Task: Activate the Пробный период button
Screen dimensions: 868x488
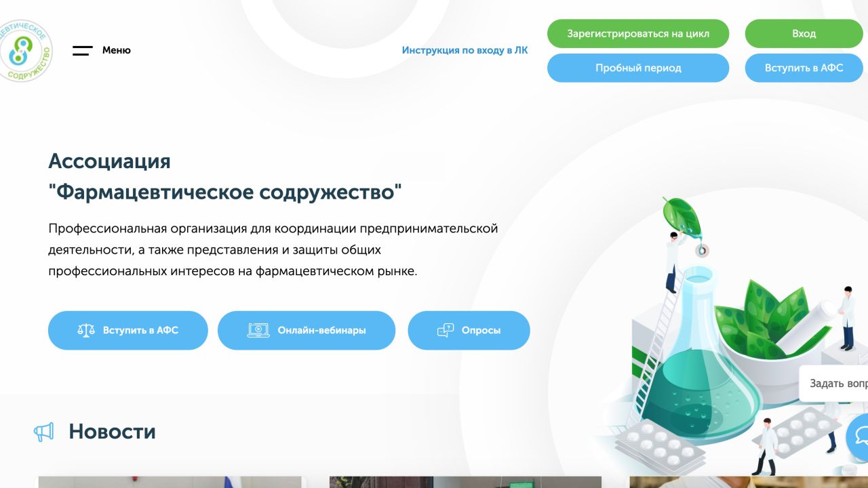Action: 638,68
